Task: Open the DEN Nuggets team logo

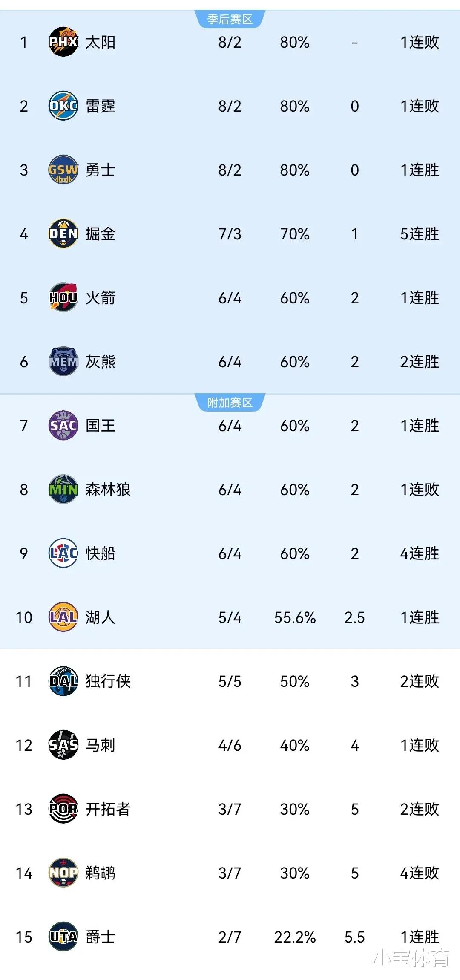Action: 63,233
